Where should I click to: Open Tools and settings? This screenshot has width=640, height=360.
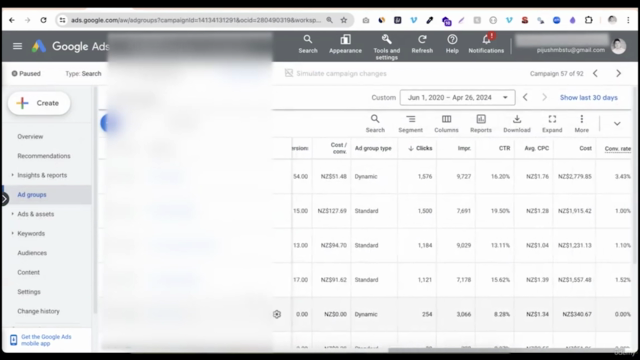coord(387,47)
